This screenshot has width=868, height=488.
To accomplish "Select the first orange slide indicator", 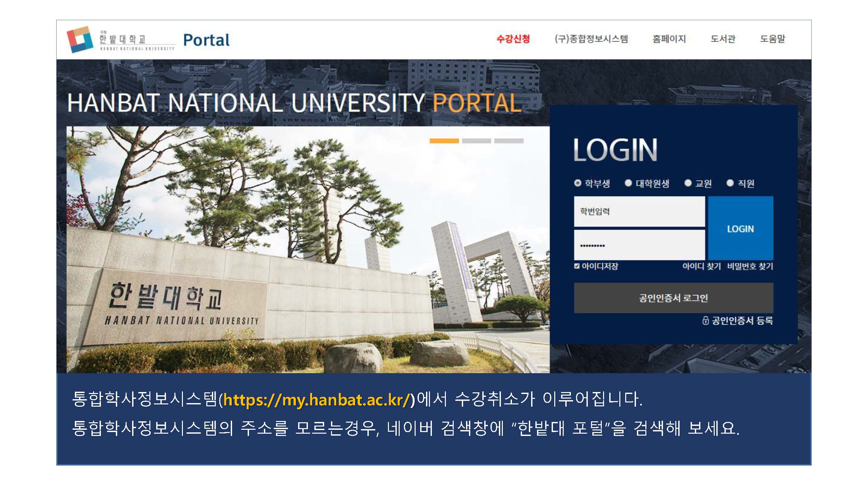I will [x=444, y=141].
